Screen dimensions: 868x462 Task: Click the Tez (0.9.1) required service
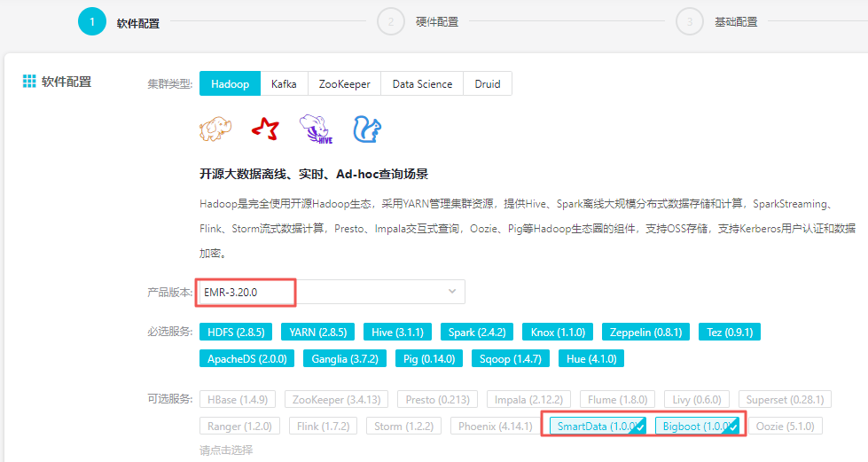pyautogui.click(x=730, y=332)
